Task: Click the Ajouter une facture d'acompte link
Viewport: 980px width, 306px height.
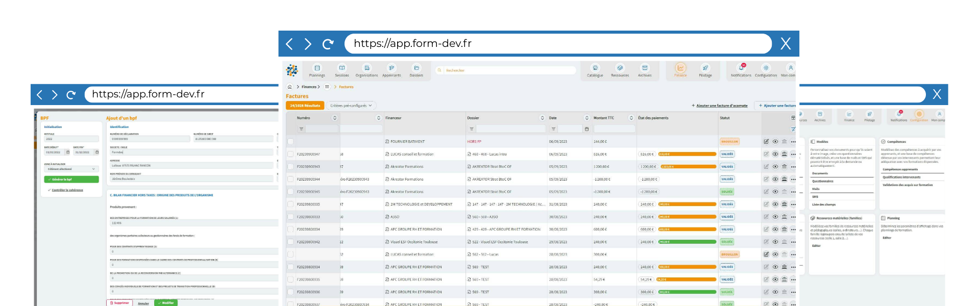Action: pos(721,106)
